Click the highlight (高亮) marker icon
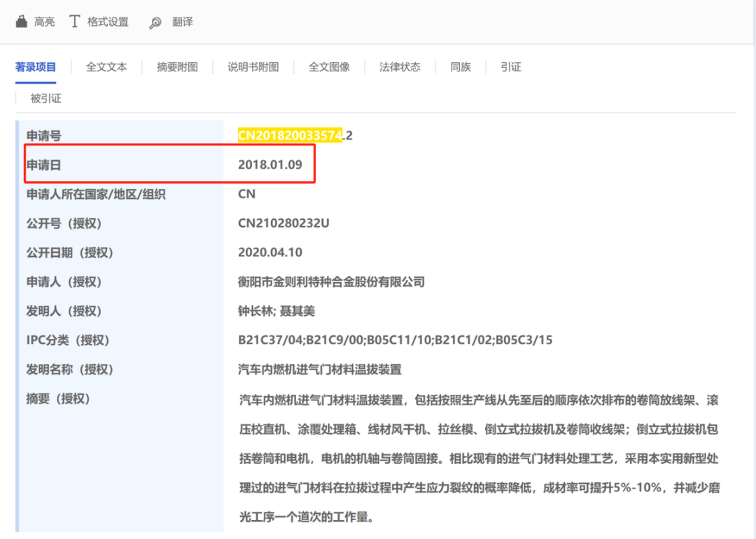 (21, 22)
